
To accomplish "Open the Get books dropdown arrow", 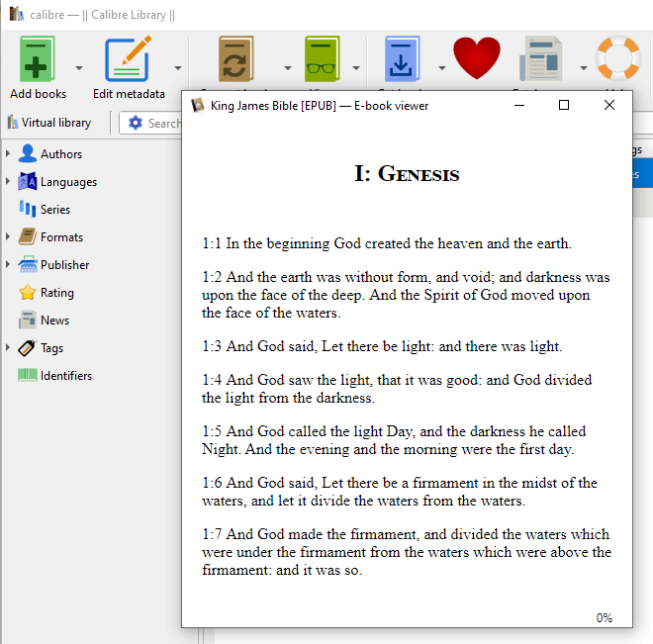I will click(442, 67).
